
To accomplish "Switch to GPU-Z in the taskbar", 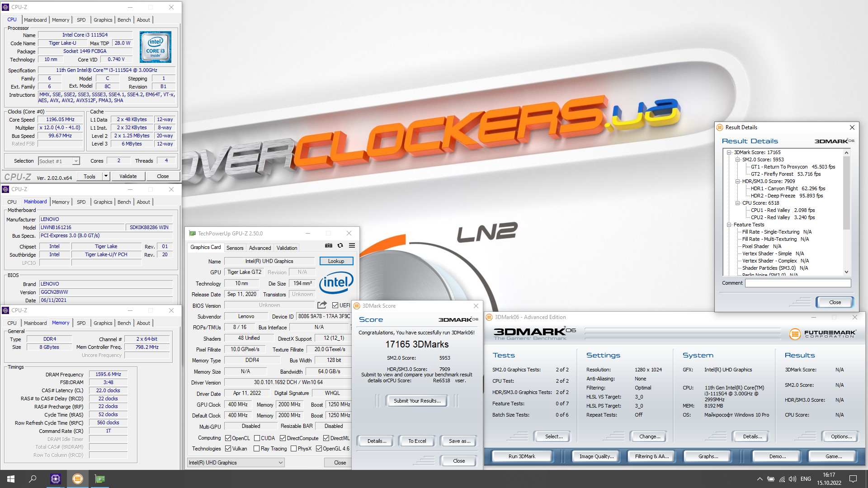I will pos(100,479).
